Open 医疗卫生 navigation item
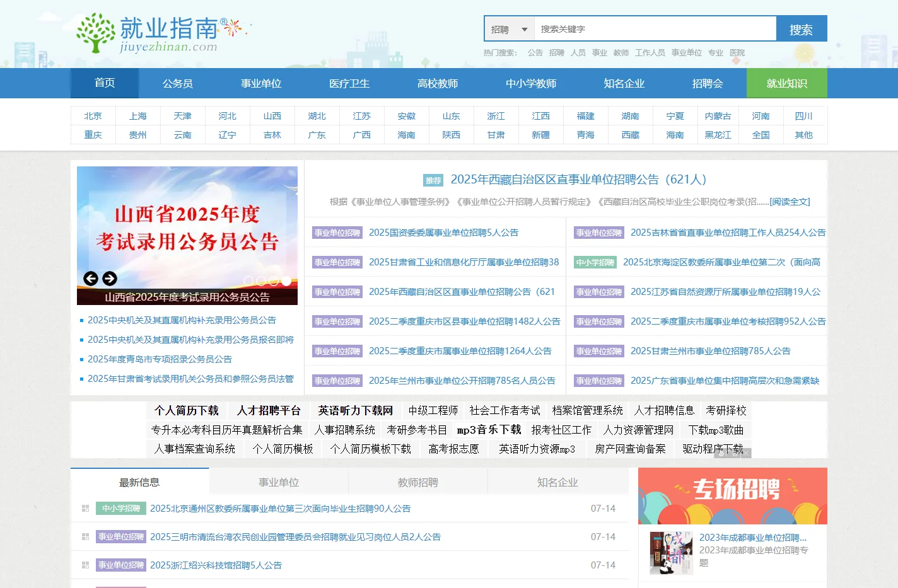This screenshot has height=588, width=898. (349, 83)
